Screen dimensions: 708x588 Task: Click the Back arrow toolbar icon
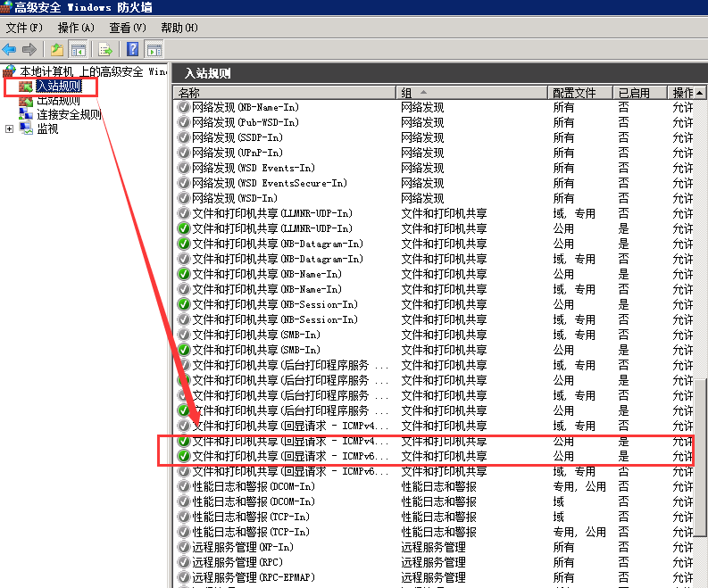click(x=10, y=49)
